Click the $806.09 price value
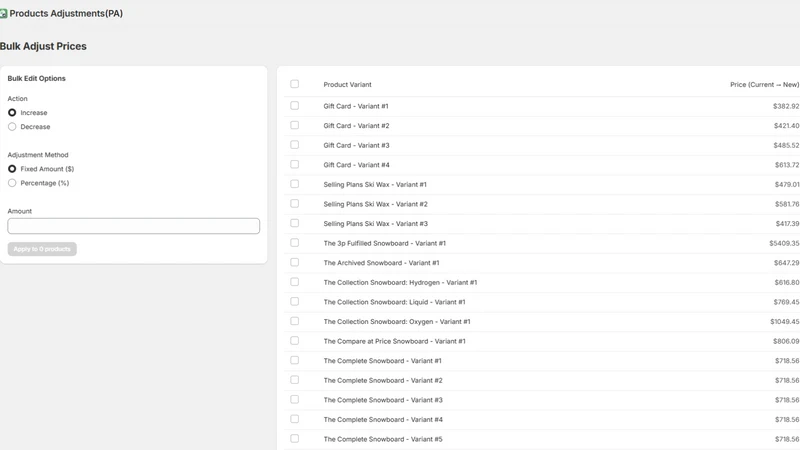800x450 pixels. coord(786,341)
